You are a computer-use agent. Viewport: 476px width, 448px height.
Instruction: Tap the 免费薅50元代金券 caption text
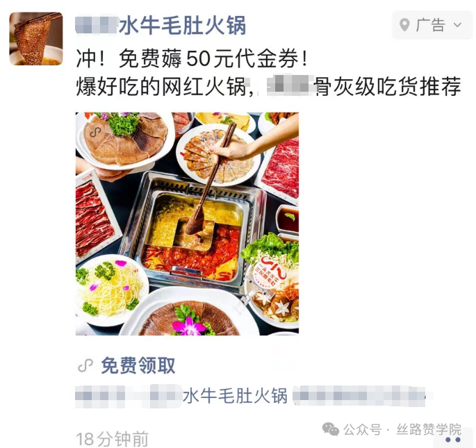[192, 58]
